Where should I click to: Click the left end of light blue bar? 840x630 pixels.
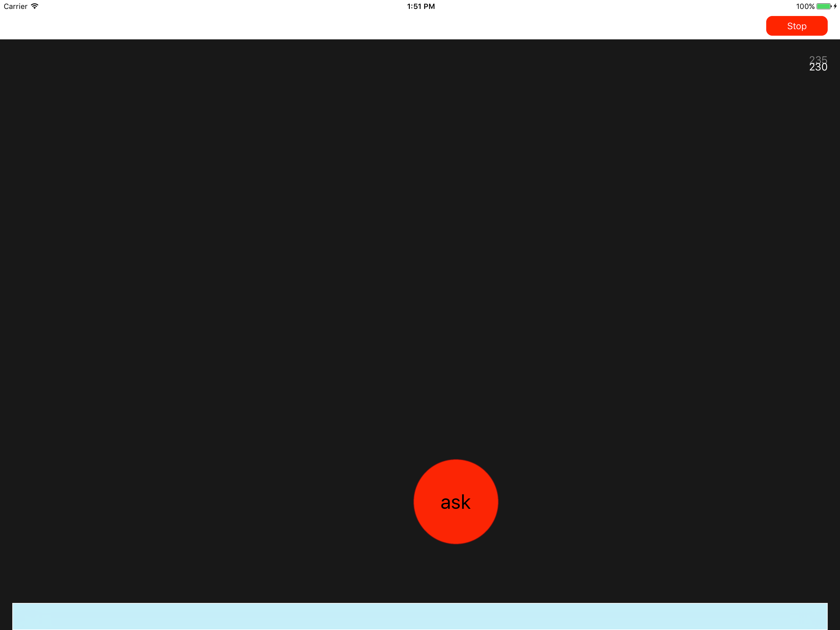tap(23, 616)
